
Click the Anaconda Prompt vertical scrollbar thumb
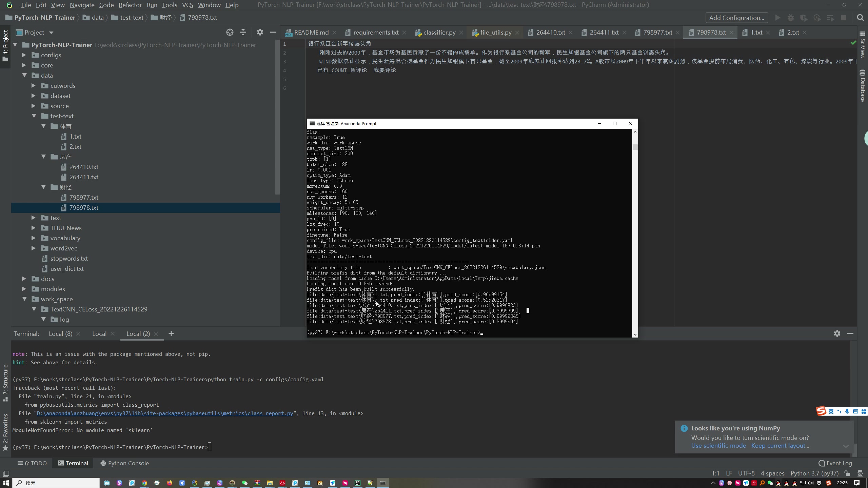pos(635,147)
